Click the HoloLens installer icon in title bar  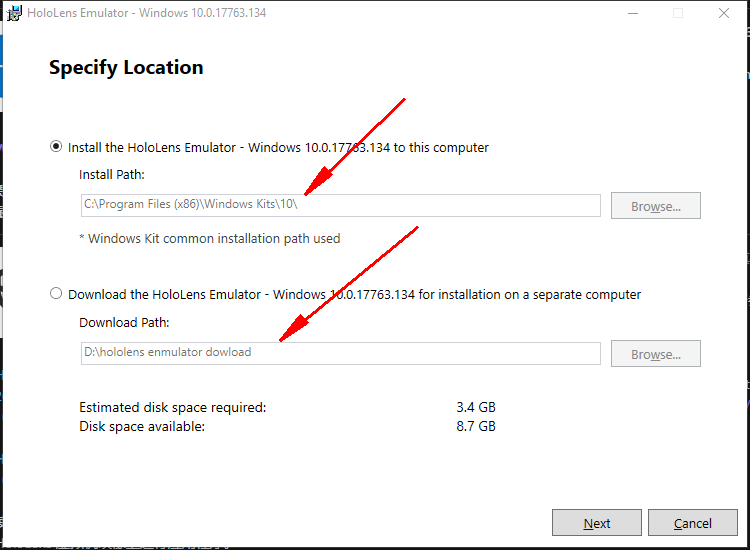coord(14,13)
